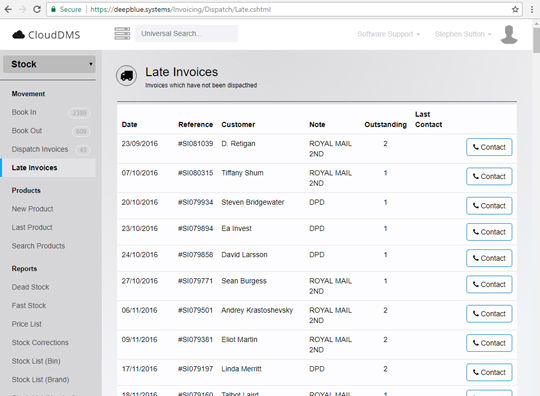Viewport: 540px width, 396px height.
Task: Open the Software Support dropdown
Action: click(x=388, y=34)
